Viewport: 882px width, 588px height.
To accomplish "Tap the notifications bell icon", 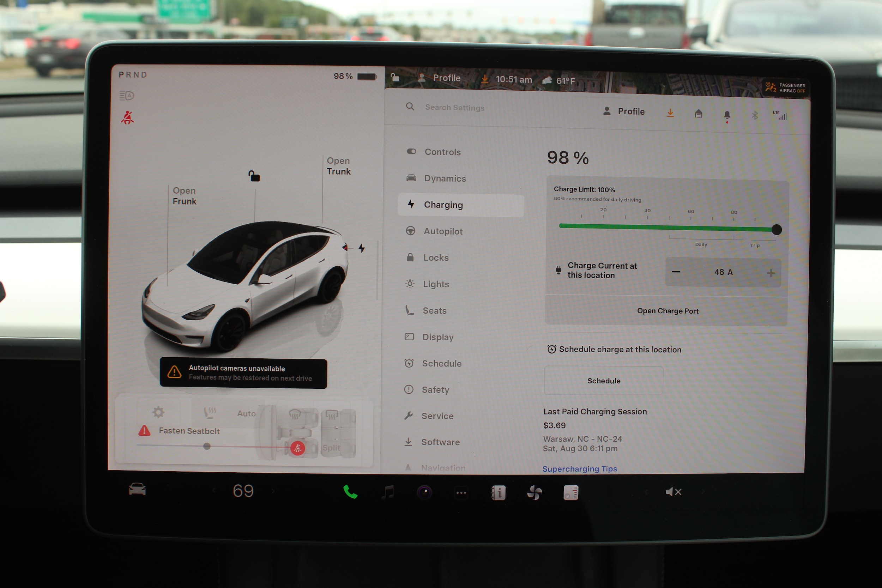I will coord(727,115).
